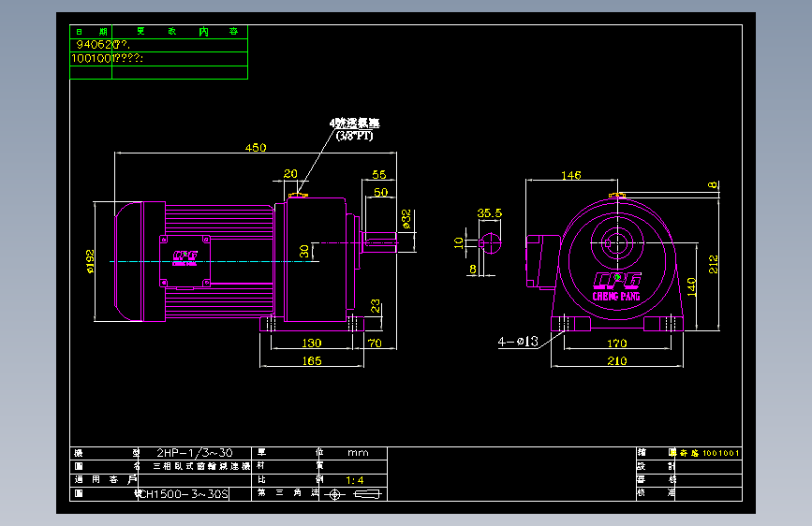
Task: Click the 210 base width dimension
Action: [x=617, y=360]
